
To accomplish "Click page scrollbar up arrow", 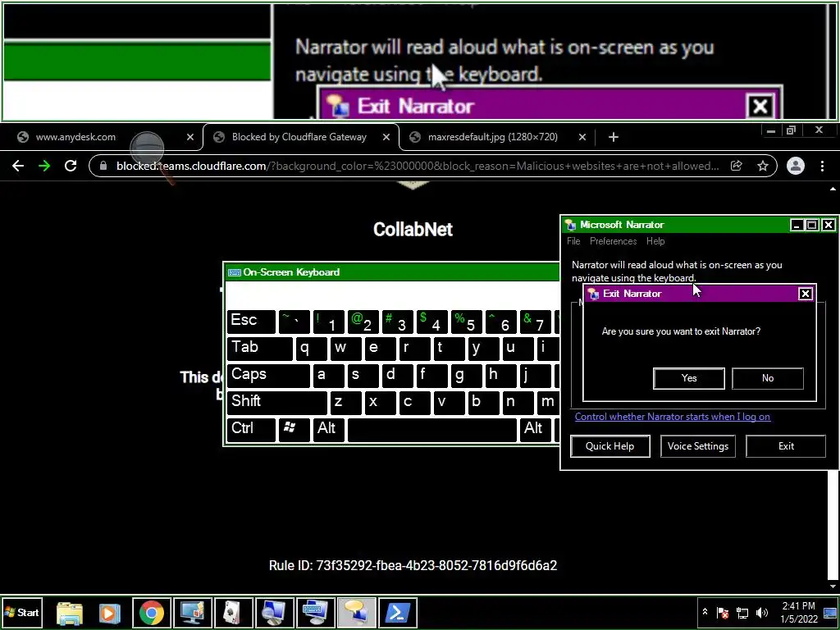I will click(833, 189).
